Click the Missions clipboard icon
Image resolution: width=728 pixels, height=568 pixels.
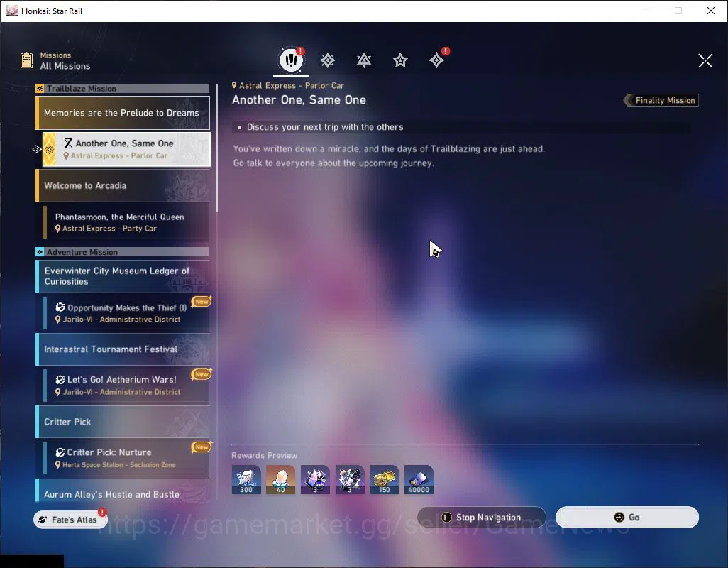26,60
